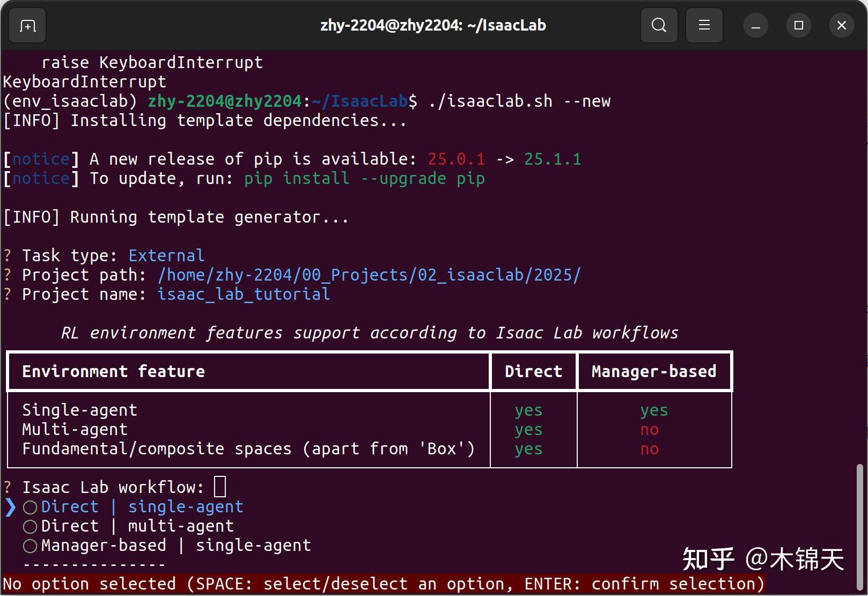Click the "Manager-based" column header
The image size is (868, 596).
(654, 371)
